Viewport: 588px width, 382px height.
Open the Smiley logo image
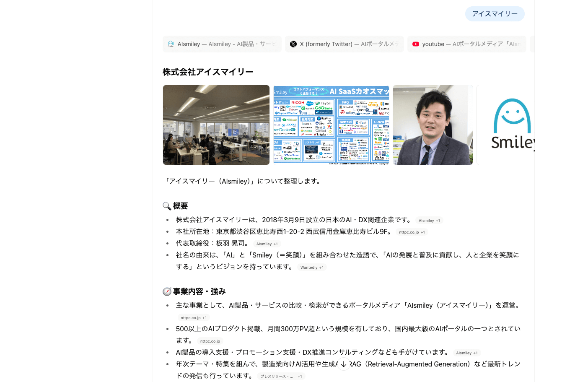pos(506,125)
